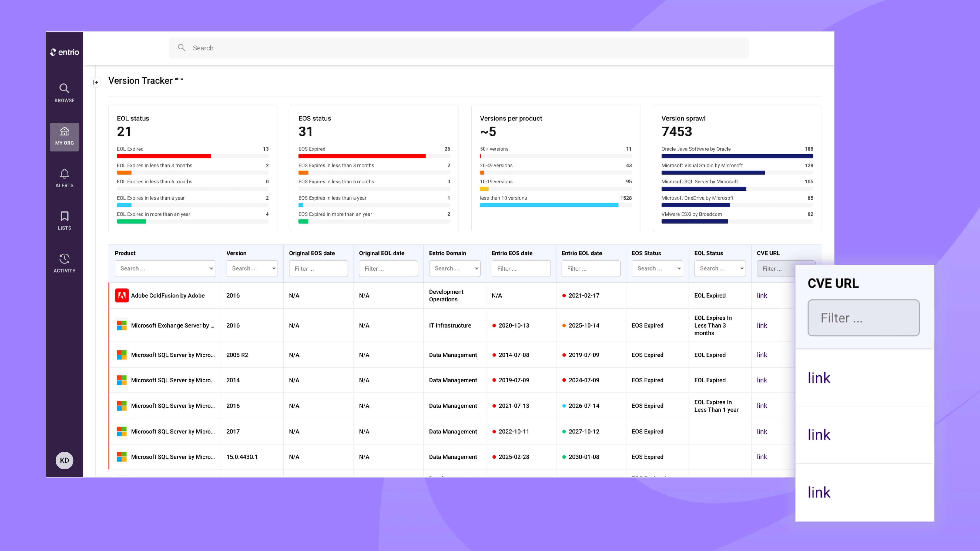Click the entrio logo
Image resolution: width=980 pixels, height=551 pixels.
click(64, 52)
